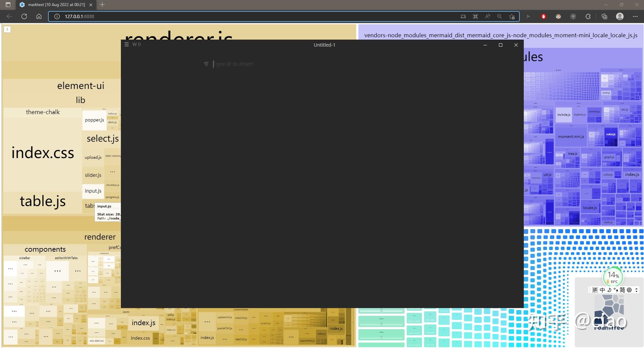
Task: Add page to favorites via the star icon
Action: pos(512,16)
